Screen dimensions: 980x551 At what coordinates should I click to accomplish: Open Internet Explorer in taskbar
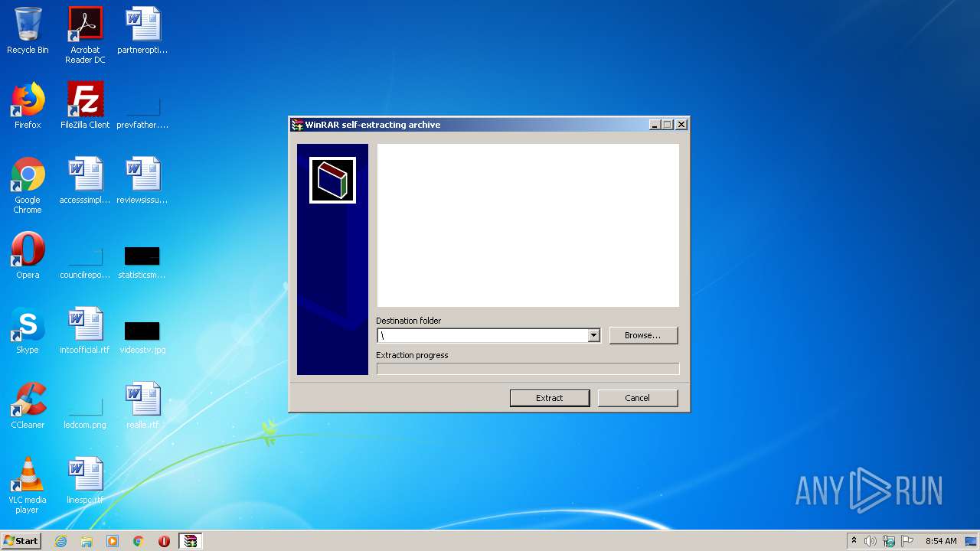[60, 541]
